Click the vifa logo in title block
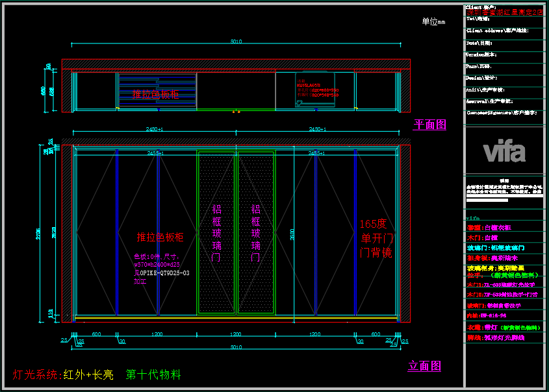Image resolution: width=549 pixels, height=392 pixels. (x=504, y=152)
